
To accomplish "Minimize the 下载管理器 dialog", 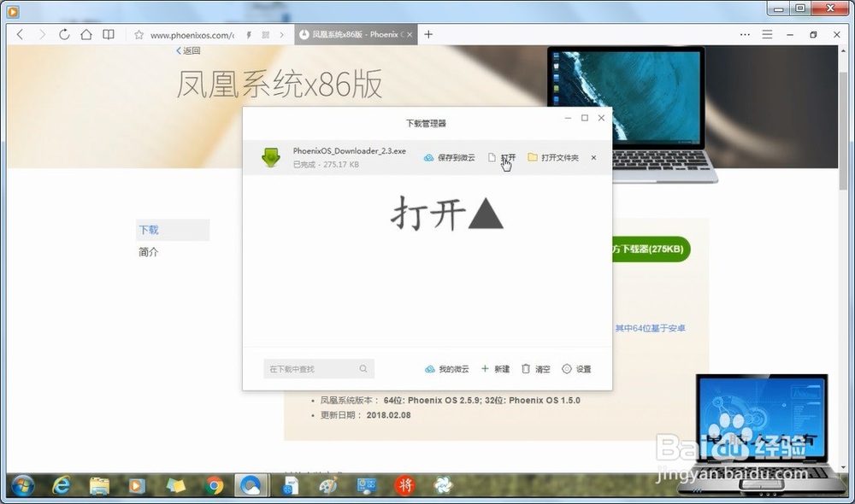I will click(x=569, y=118).
